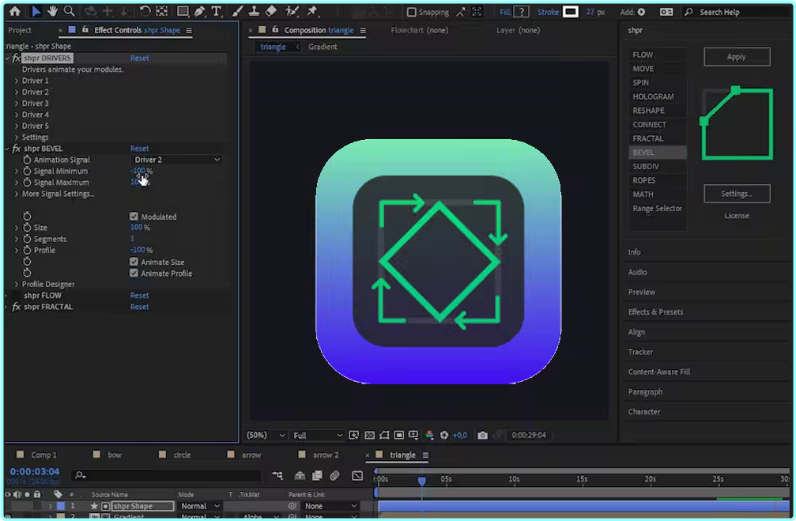Viewport: 796px width, 521px height.
Task: Select the Rectangle shape tool
Action: [182, 12]
